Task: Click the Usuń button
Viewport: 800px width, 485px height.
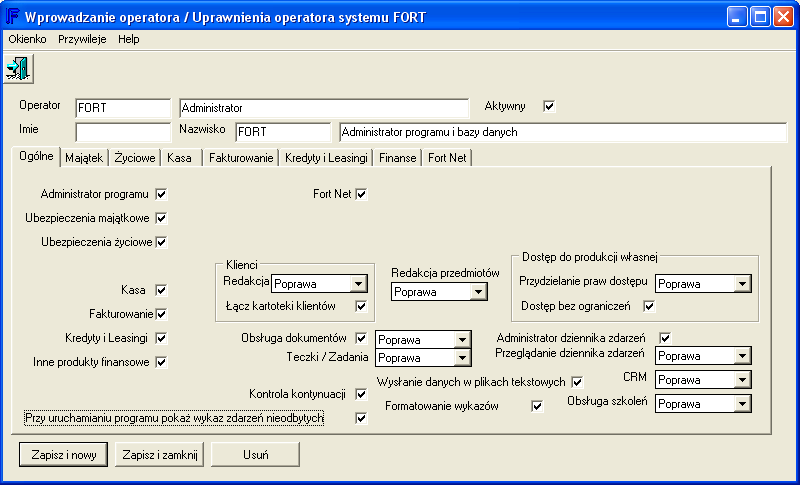Action: [256, 454]
